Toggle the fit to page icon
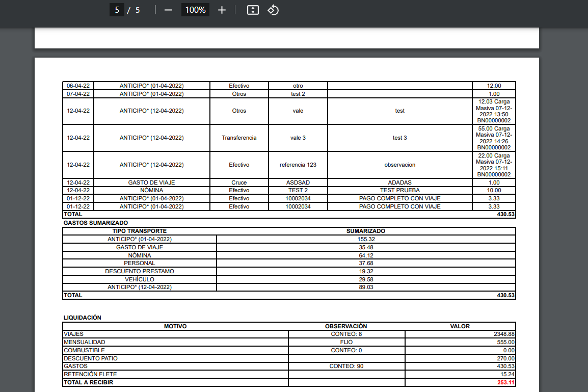Image resolution: width=588 pixels, height=392 pixels. (x=253, y=10)
